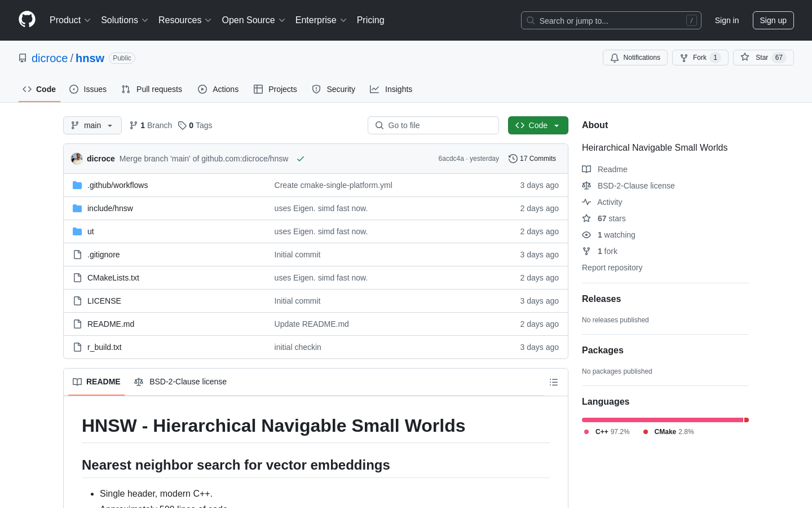The height and width of the screenshot is (508, 812).
Task: Open commit 'Create cmake-single-platform.yml'
Action: click(x=333, y=185)
